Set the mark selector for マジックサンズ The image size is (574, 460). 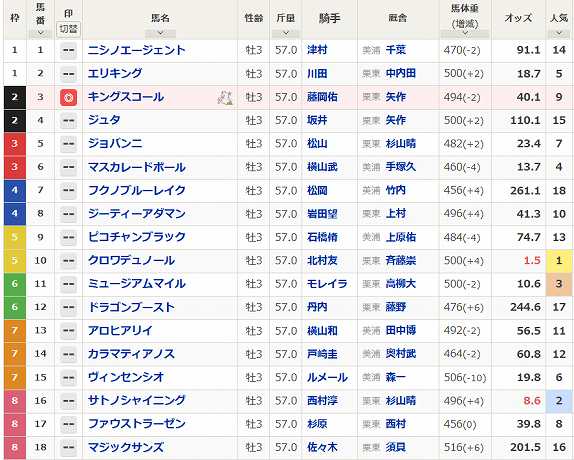pyautogui.click(x=68, y=448)
